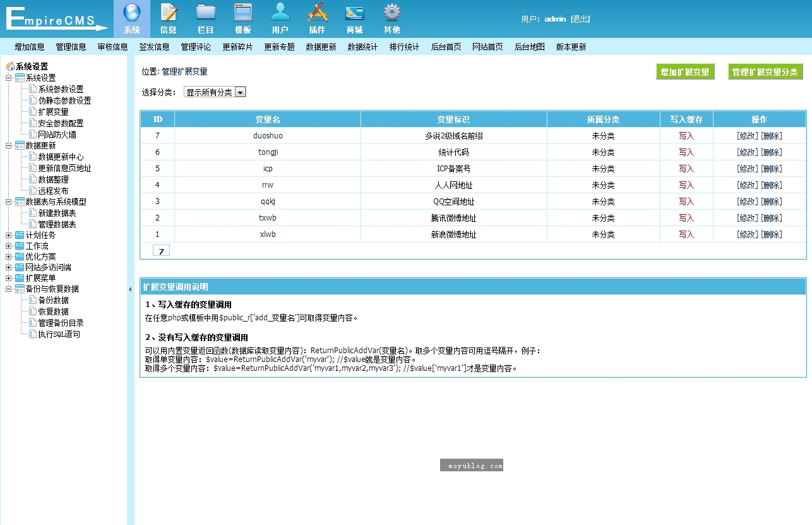Open 扩展变量 in the tree
The height and width of the screenshot is (525, 812).
tap(53, 112)
